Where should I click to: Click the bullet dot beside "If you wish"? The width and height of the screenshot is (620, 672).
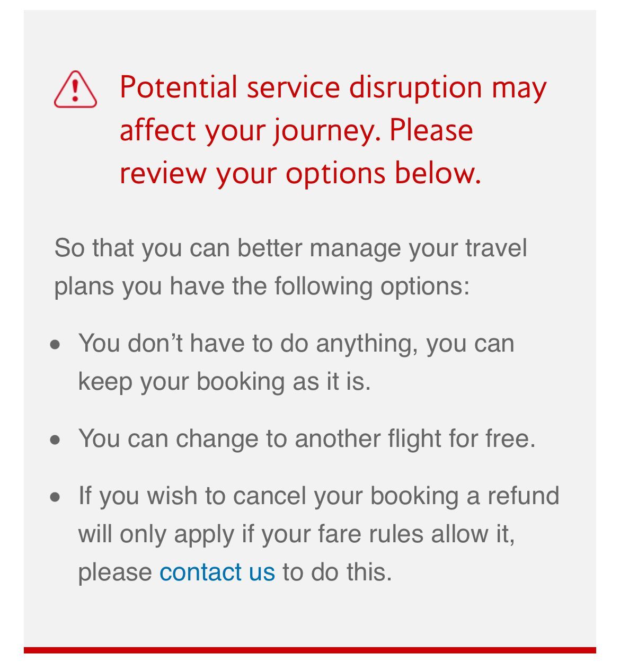56,497
